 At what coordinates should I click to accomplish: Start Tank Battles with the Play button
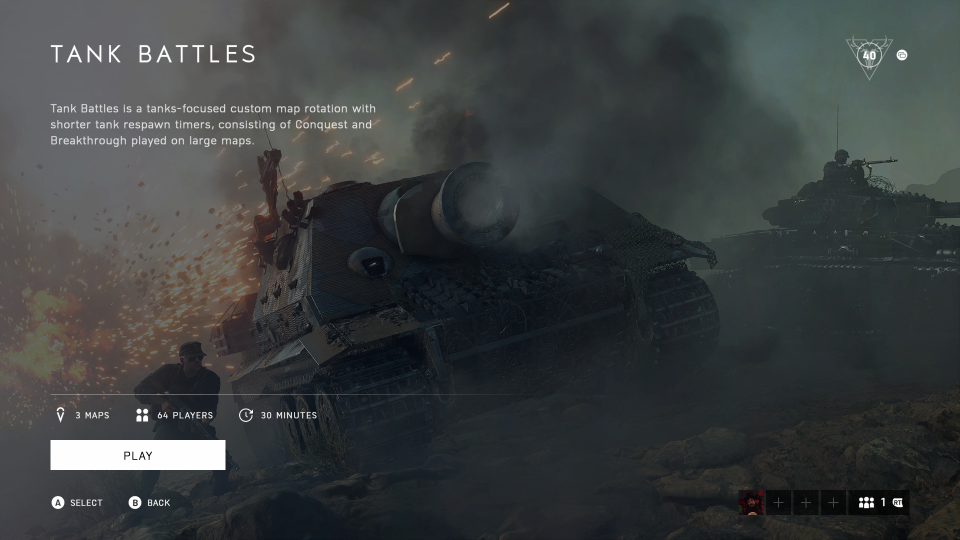point(138,455)
